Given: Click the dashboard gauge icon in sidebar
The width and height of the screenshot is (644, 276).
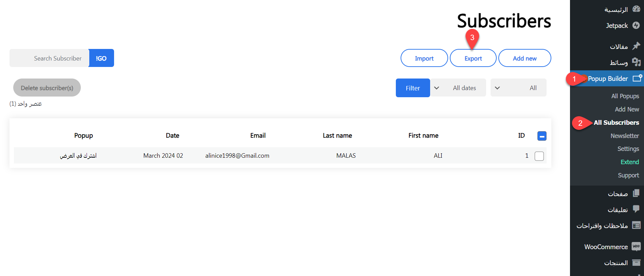Looking at the screenshot, I should tap(636, 9).
